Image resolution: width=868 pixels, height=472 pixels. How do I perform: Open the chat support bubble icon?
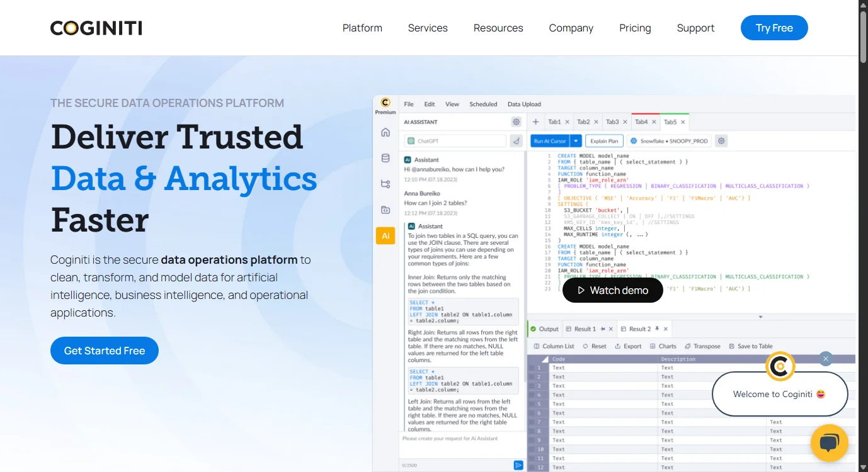click(829, 443)
